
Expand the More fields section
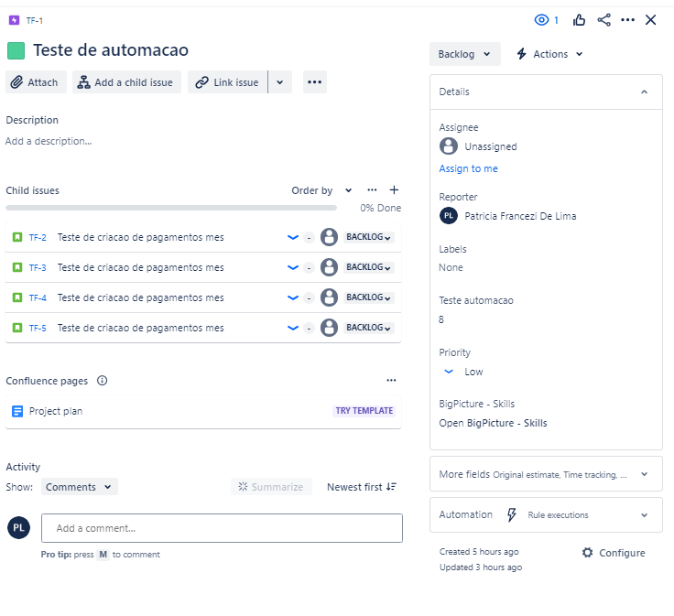[546, 474]
